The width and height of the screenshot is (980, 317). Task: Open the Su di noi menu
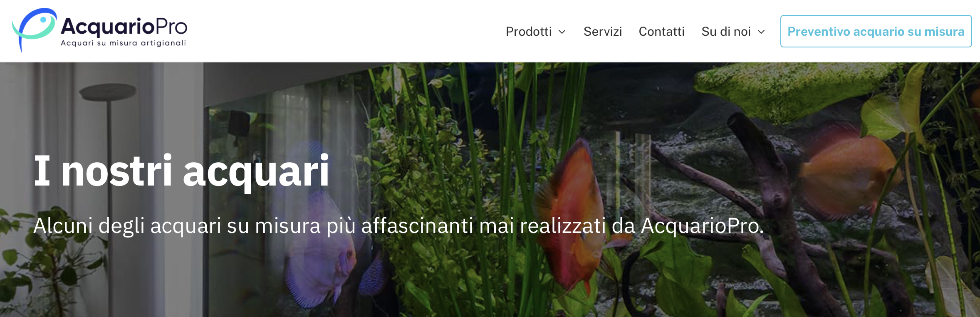(x=726, y=32)
